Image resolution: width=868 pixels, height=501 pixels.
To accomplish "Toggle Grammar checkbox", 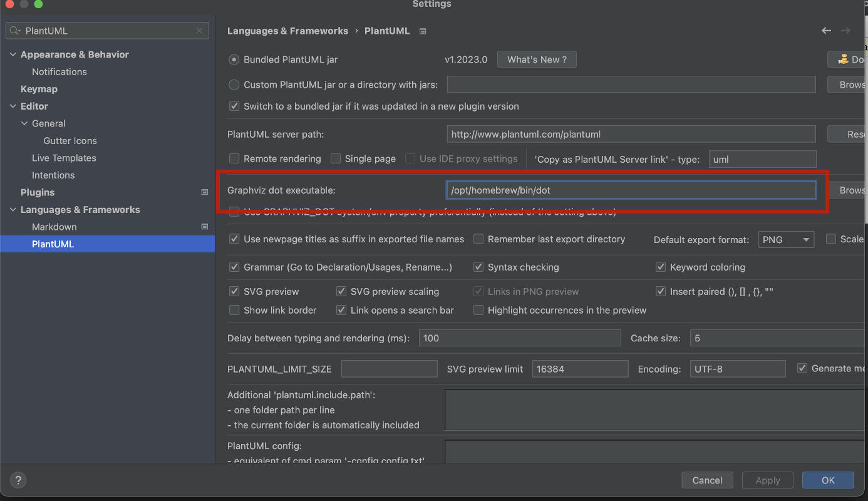I will tap(234, 267).
